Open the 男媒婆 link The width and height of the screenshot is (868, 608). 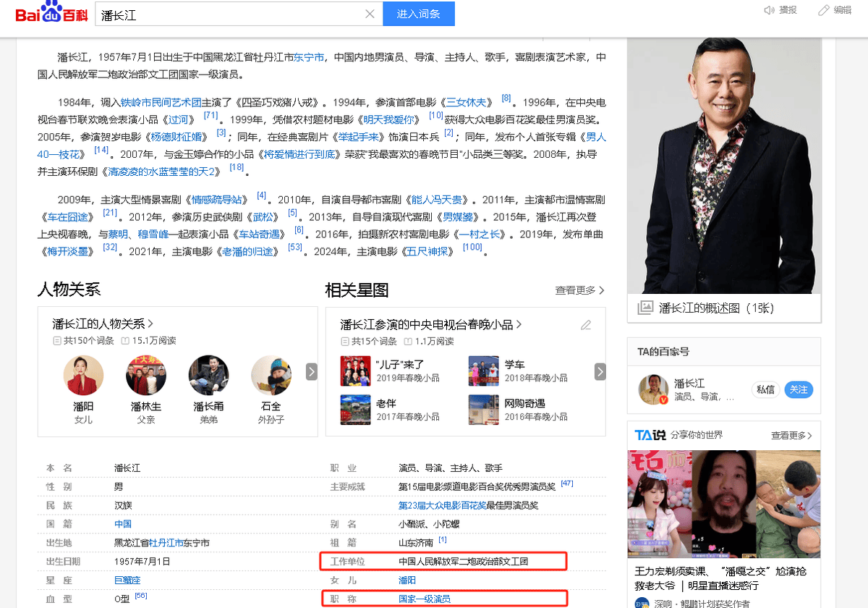point(457,216)
